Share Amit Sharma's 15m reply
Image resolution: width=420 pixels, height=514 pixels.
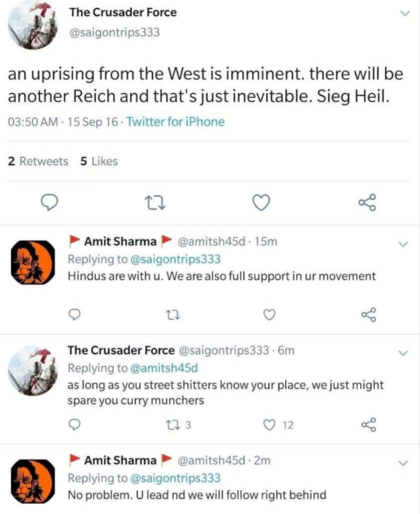pyautogui.click(x=368, y=314)
